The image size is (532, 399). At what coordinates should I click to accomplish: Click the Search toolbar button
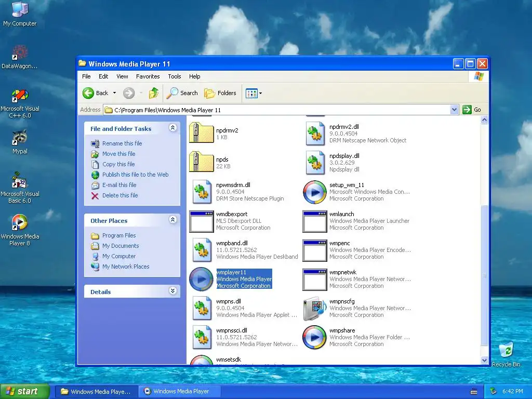tap(182, 93)
